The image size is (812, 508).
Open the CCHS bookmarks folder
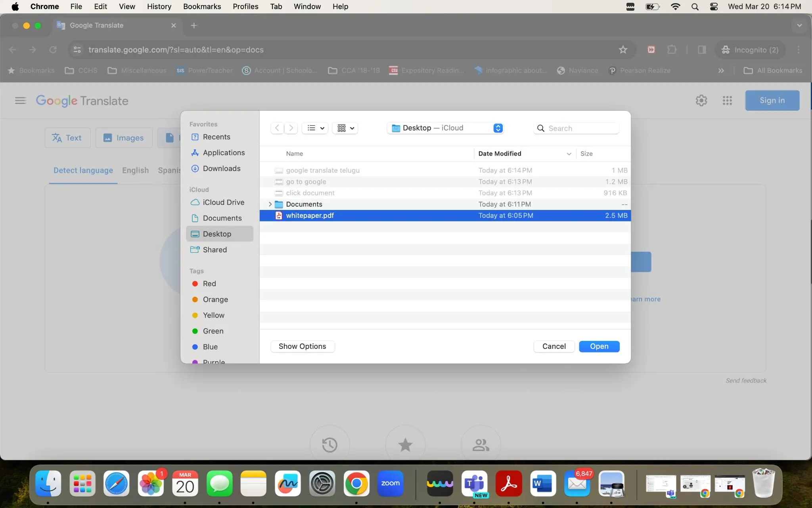pyautogui.click(x=81, y=70)
